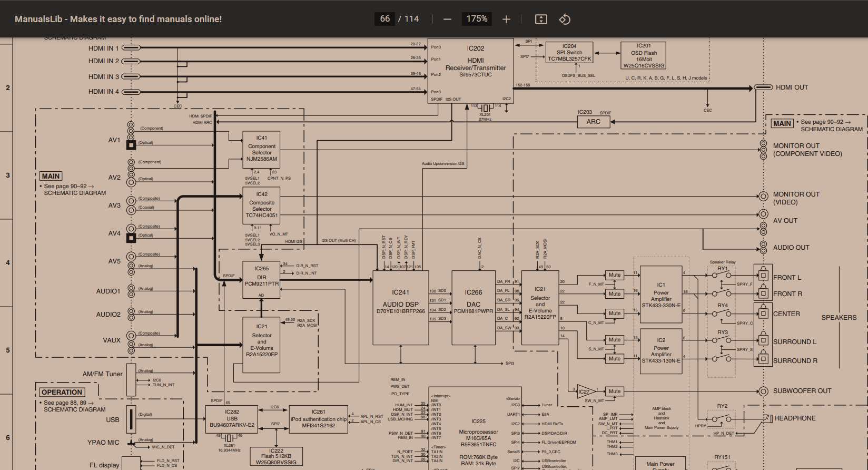Image resolution: width=868 pixels, height=470 pixels.
Task: Click the Mute box beside IC27
Action: (615, 391)
